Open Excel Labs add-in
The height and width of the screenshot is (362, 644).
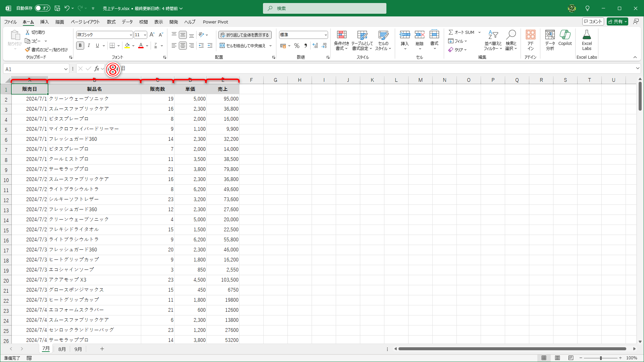point(587,40)
